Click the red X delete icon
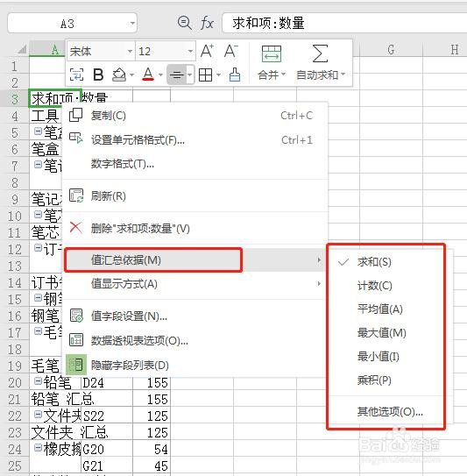Viewport: 467px width, 476px height. [x=76, y=227]
